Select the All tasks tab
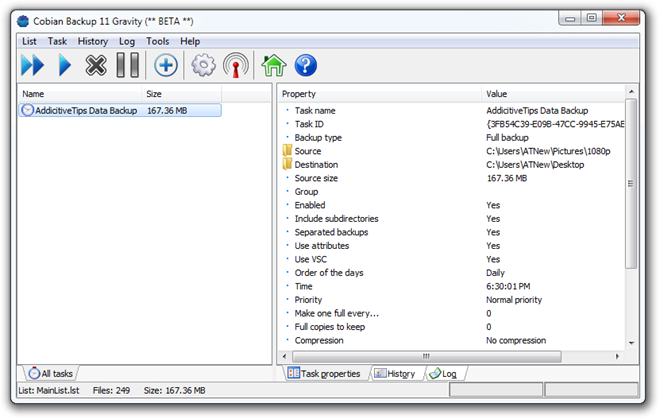This screenshot has height=419, width=660. (51, 374)
